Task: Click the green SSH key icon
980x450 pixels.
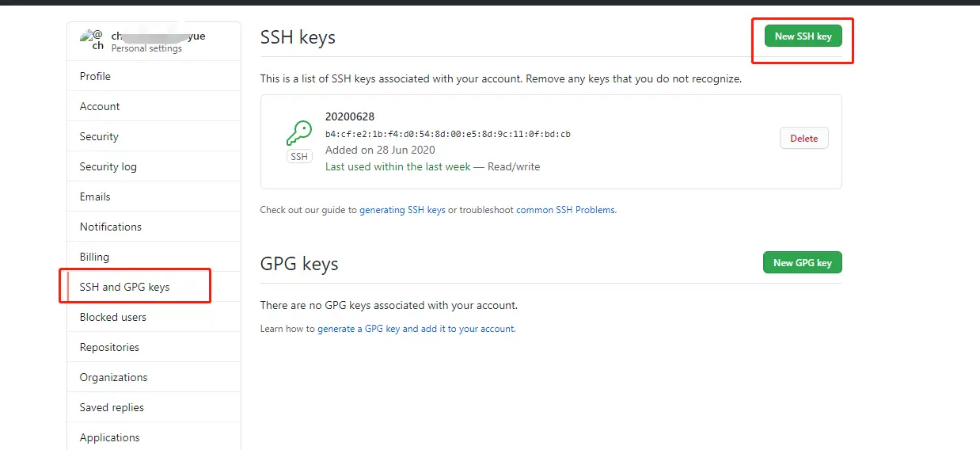Action: (x=298, y=132)
